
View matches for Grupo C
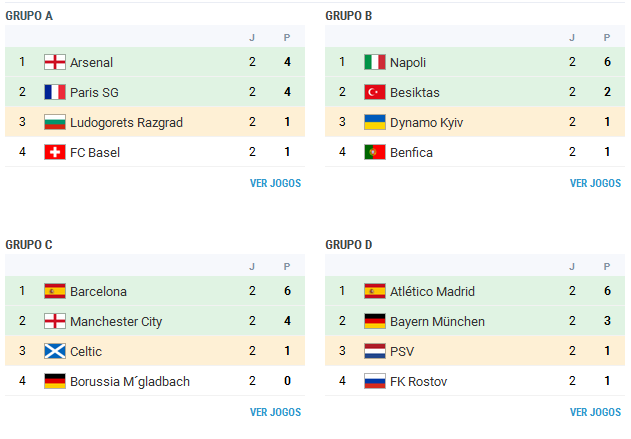[x=275, y=412]
